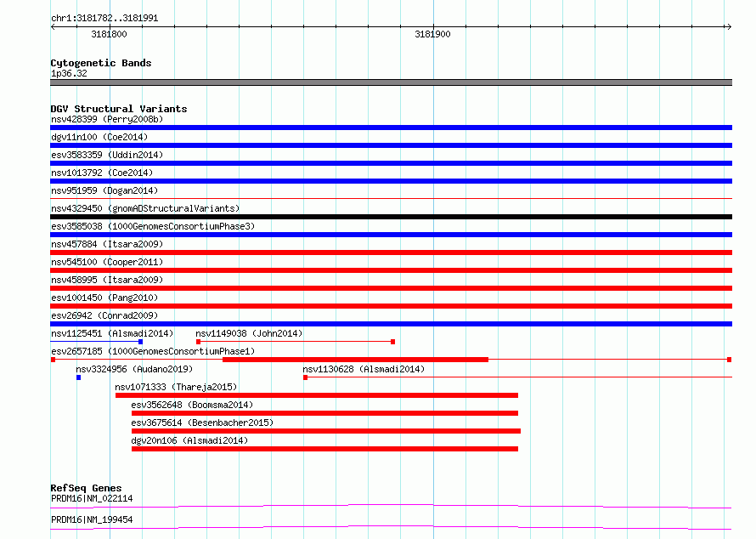Click the nsv1013792 (Coe2014) variant label
This screenshot has width=756, height=539.
[102, 173]
